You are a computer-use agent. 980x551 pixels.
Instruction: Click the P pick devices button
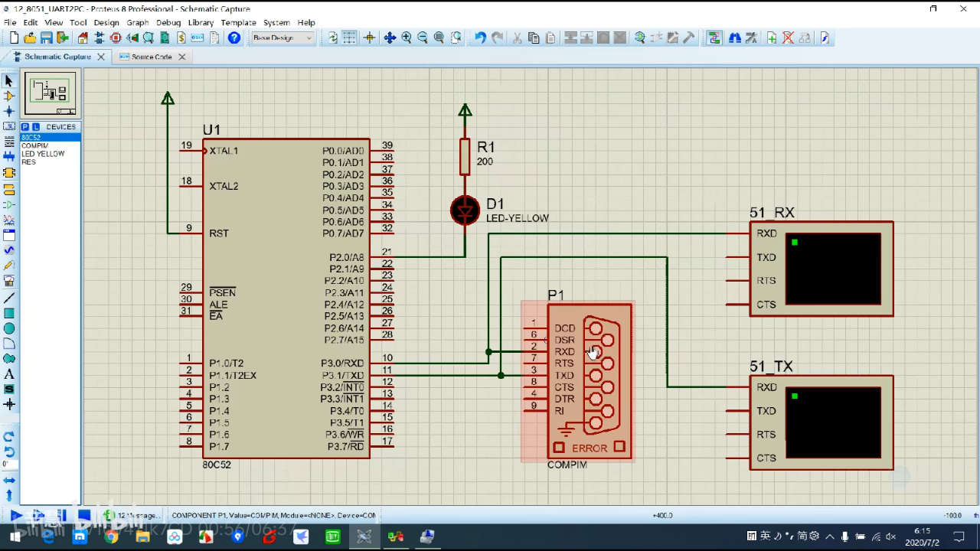[25, 127]
